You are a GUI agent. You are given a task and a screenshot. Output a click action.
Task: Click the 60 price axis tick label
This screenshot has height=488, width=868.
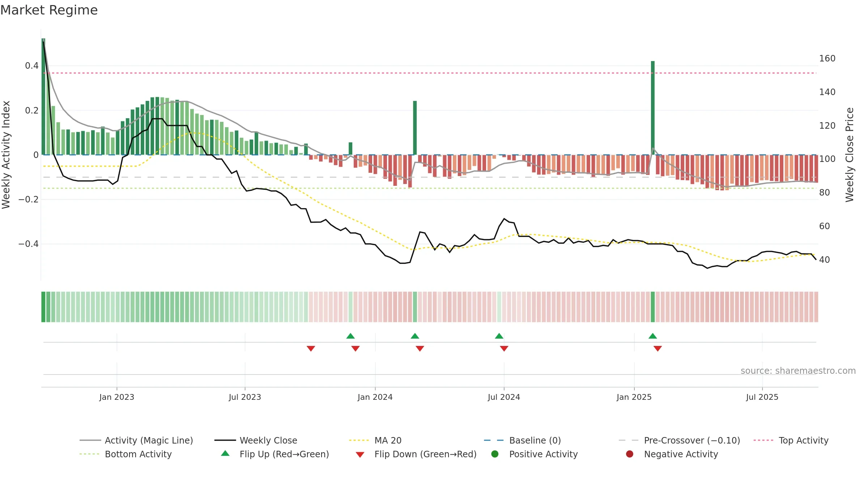pos(824,226)
